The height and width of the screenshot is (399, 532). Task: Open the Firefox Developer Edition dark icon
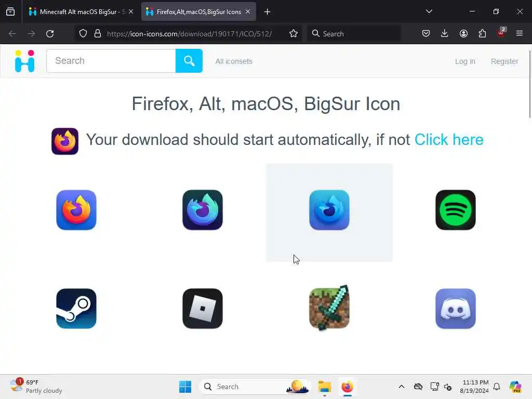tap(203, 210)
